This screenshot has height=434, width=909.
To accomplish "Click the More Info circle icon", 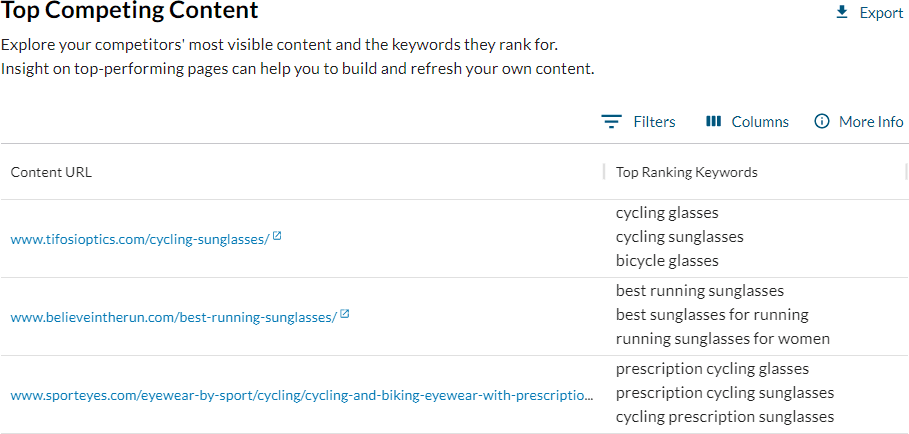I will tap(822, 121).
